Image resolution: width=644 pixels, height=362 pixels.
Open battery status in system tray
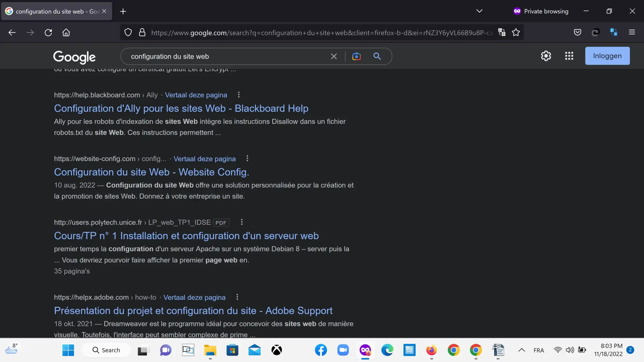[x=582, y=350]
